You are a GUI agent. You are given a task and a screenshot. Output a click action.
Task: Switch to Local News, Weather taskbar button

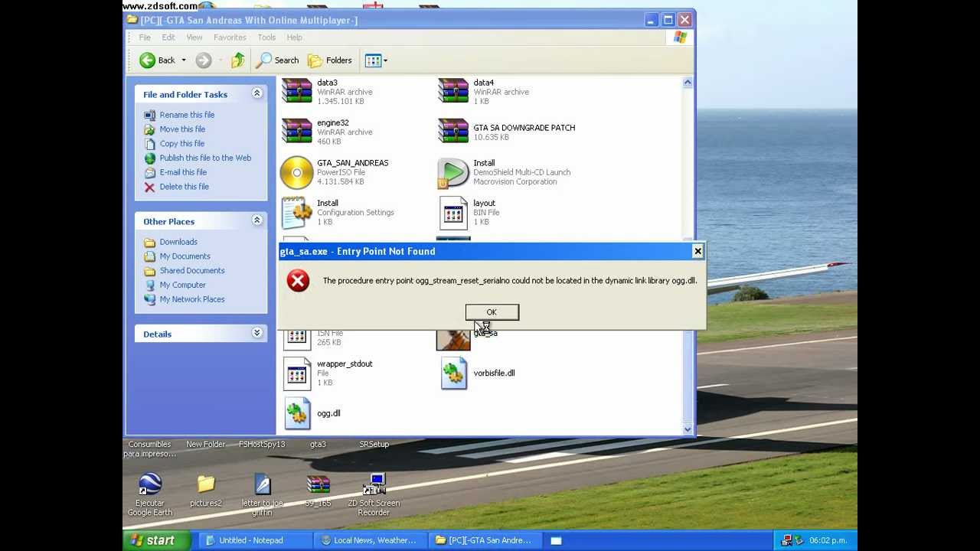pos(371,540)
